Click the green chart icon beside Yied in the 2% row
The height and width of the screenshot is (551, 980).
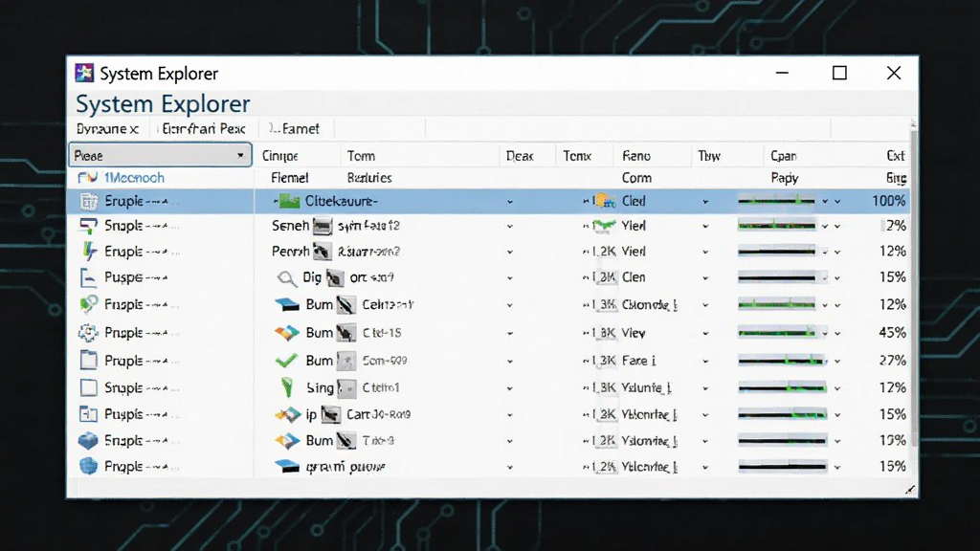click(x=604, y=226)
